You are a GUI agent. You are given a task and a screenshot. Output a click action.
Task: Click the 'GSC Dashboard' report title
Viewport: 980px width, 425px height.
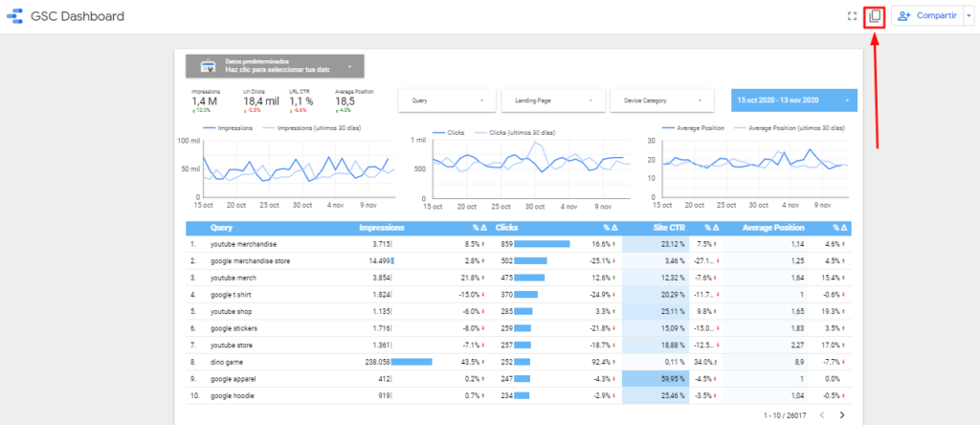78,16
